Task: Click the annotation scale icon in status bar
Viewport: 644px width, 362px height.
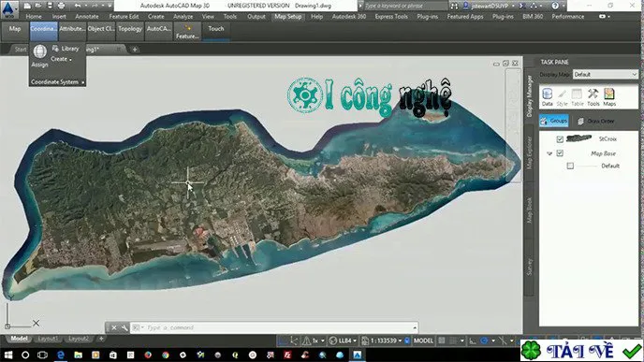Action: [x=365, y=340]
